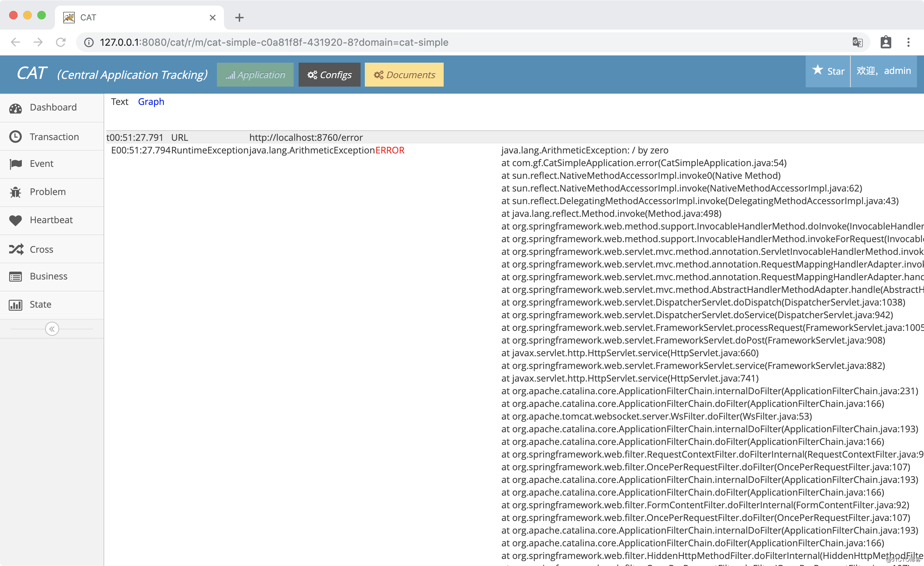Viewport: 924px width, 566px height.
Task: Open Event report in sidebar
Action: (x=52, y=164)
